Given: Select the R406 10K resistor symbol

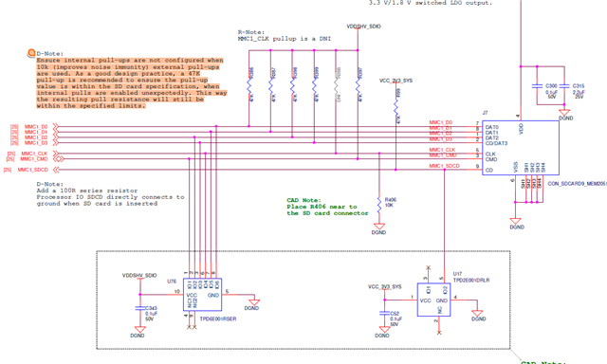Looking at the screenshot, I should 379,203.
